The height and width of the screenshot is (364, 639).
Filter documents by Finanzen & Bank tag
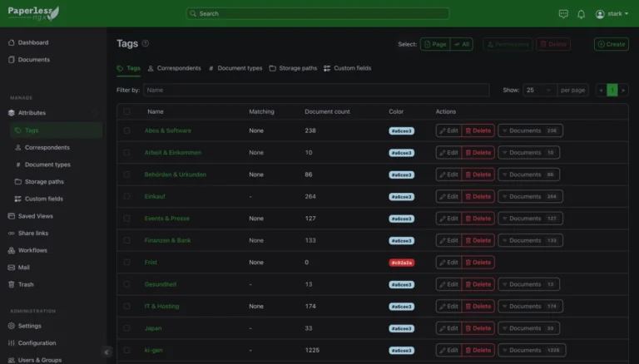pyautogui.click(x=530, y=241)
